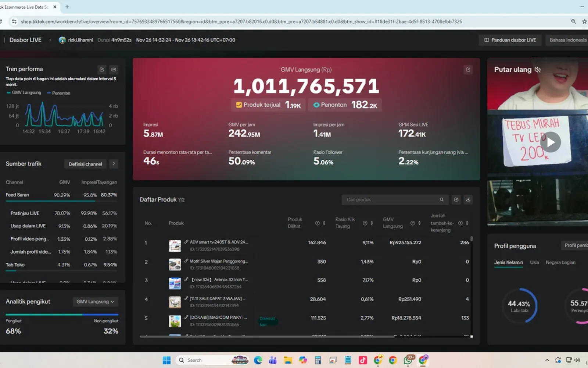Image resolution: width=588 pixels, height=368 pixels.
Task: Click the chart view icon in Tren performa
Action: [x=114, y=69]
